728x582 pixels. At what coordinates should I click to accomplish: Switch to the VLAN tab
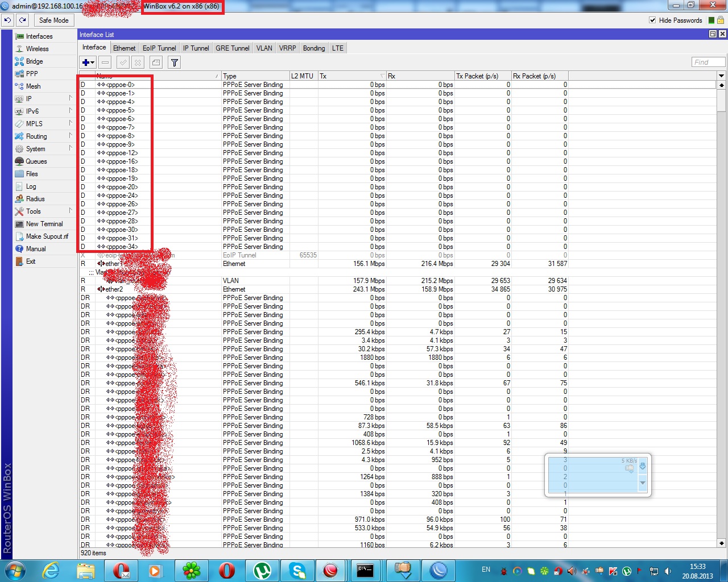tap(264, 48)
